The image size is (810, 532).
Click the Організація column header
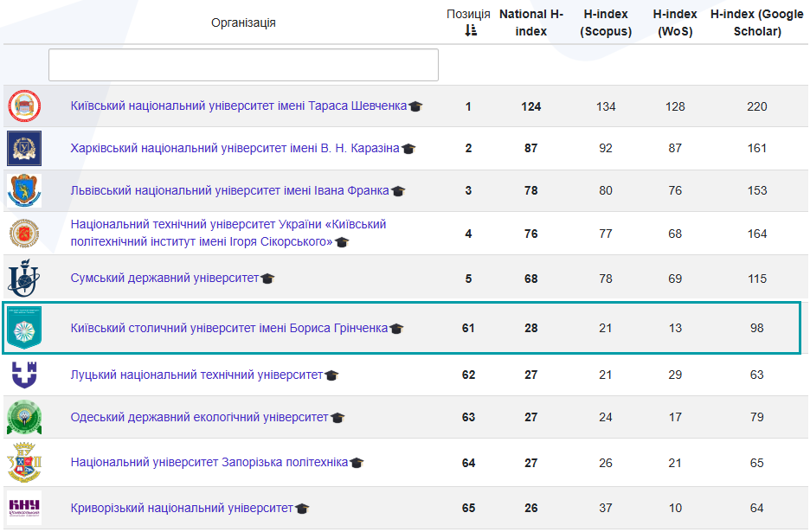point(243,22)
